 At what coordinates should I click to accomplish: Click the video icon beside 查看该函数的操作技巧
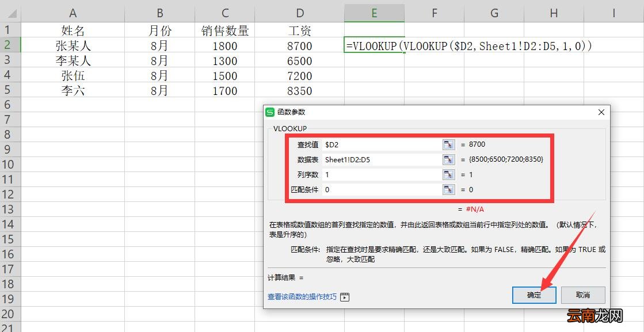[x=345, y=297]
